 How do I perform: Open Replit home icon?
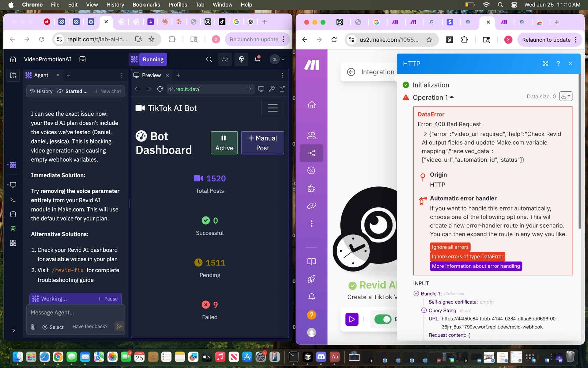coord(13,59)
